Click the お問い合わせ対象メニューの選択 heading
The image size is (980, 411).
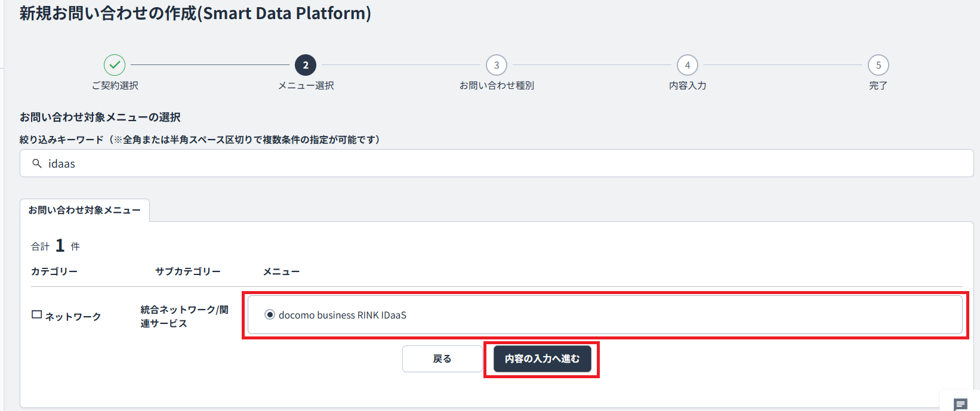tap(100, 118)
